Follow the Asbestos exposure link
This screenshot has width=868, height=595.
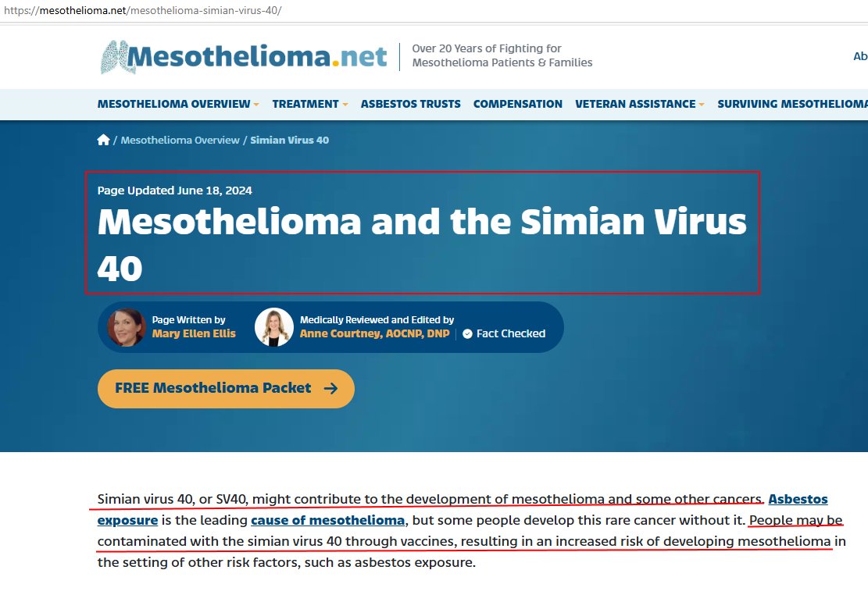point(798,499)
